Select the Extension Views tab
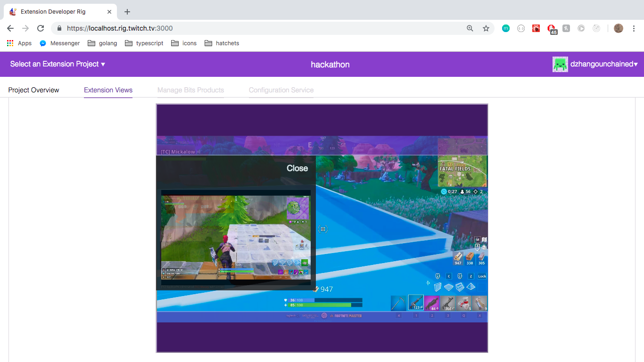The height and width of the screenshot is (362, 644). (x=108, y=90)
